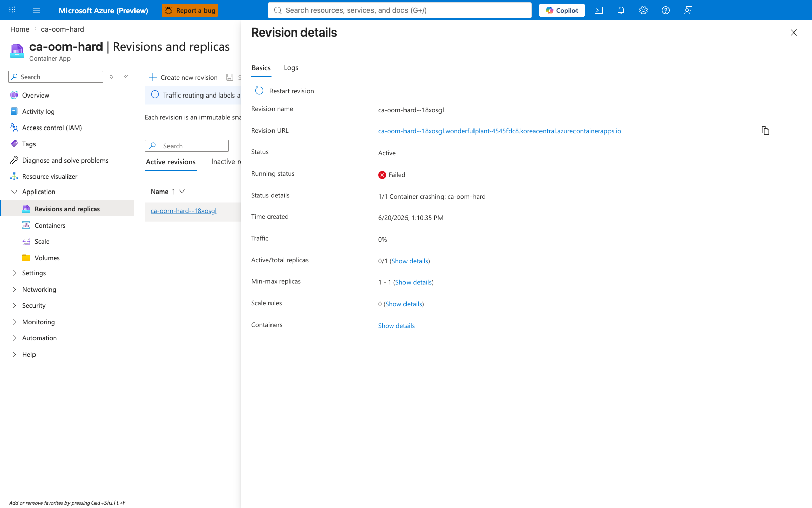This screenshot has width=812, height=508.
Task: Open Scale under Application
Action: pos(42,241)
